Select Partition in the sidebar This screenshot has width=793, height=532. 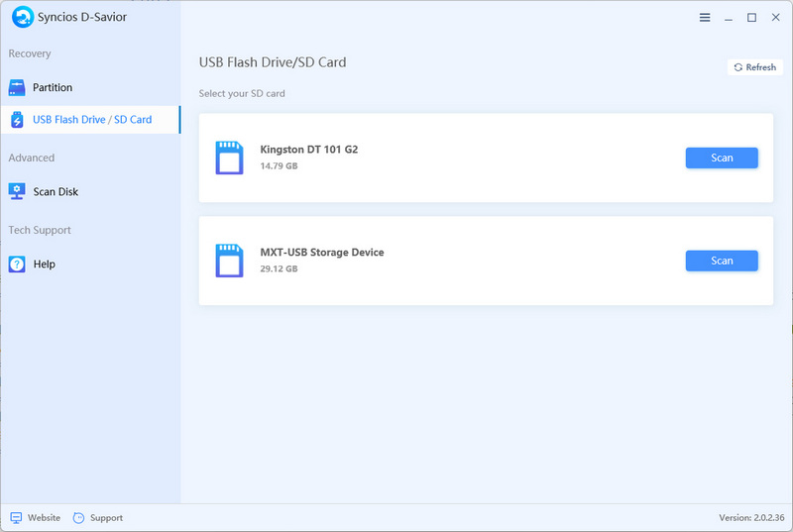point(90,87)
